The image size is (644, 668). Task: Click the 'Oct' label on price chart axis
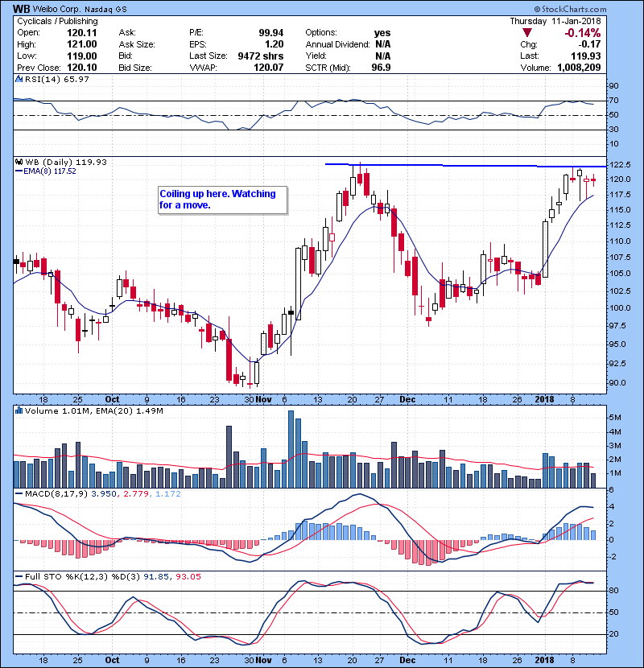tap(112, 399)
